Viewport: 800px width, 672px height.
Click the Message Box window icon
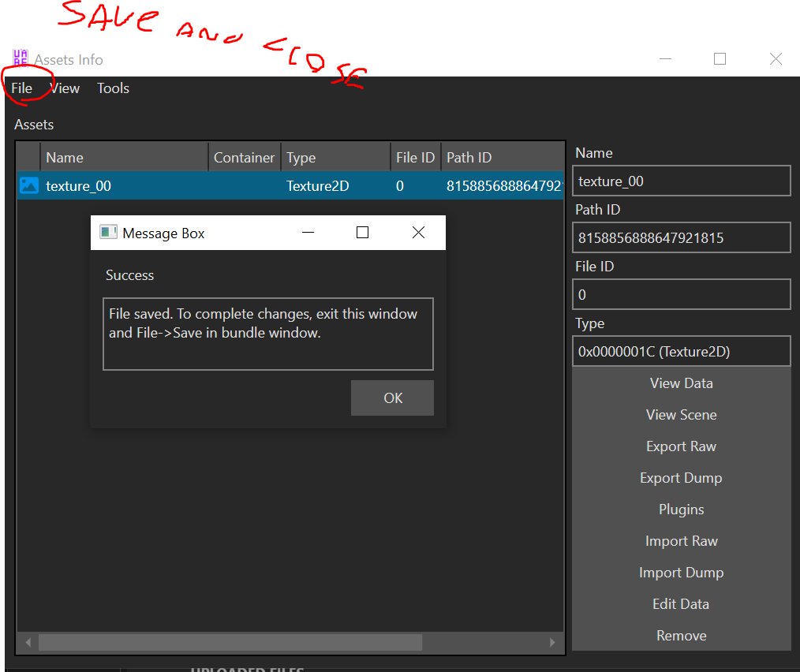click(x=108, y=233)
